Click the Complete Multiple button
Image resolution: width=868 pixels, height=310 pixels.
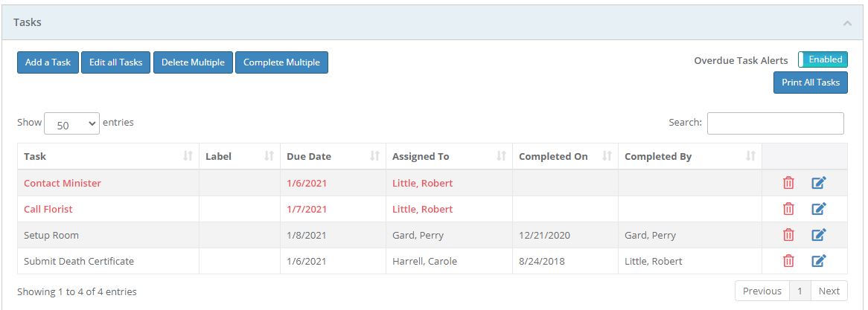pyautogui.click(x=281, y=62)
